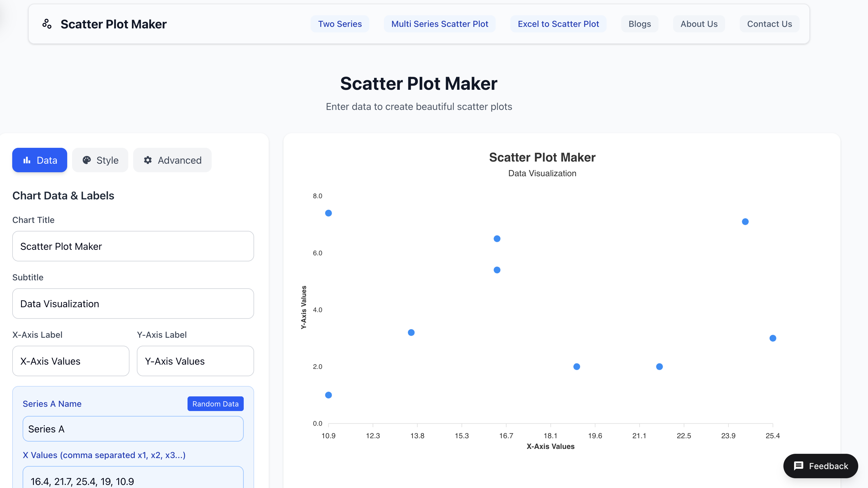Image resolution: width=868 pixels, height=488 pixels.
Task: Open the About Us page
Action: [698, 24]
